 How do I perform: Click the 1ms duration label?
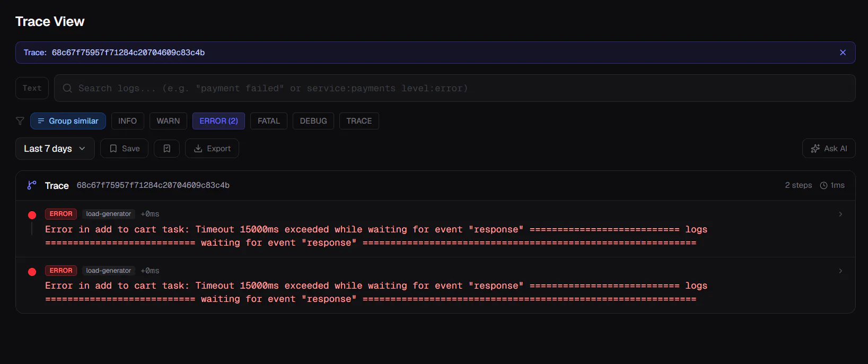pyautogui.click(x=838, y=185)
